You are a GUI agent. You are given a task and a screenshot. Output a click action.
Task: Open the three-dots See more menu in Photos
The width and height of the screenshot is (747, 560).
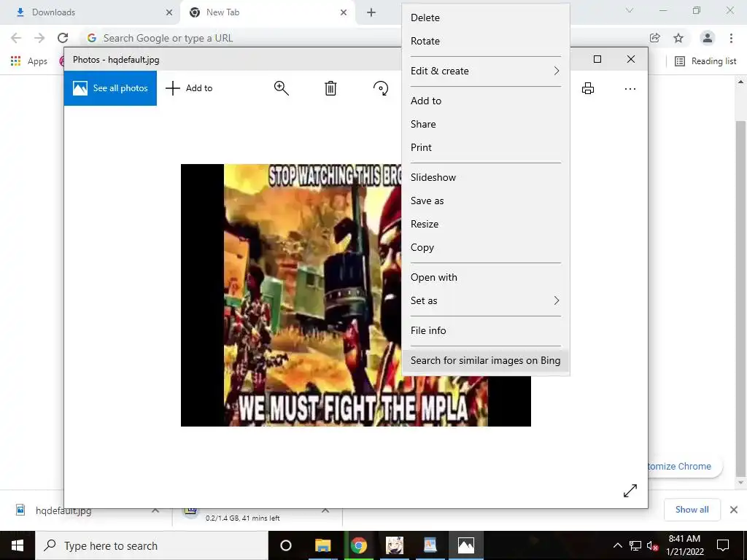pyautogui.click(x=630, y=88)
